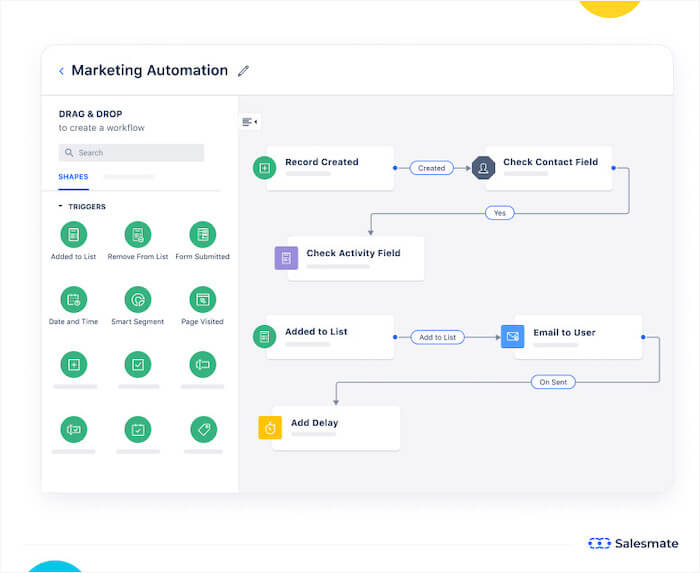The height and width of the screenshot is (573, 700).
Task: Switch to the SHAPES tab
Action: point(73,177)
